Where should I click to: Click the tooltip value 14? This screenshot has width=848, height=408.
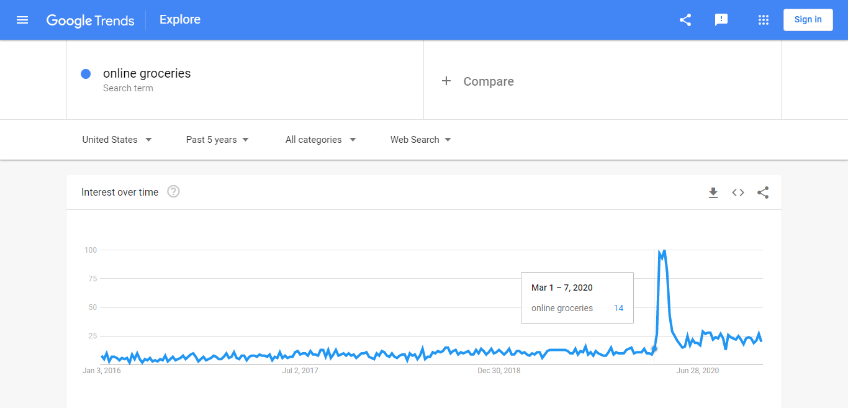pos(619,308)
